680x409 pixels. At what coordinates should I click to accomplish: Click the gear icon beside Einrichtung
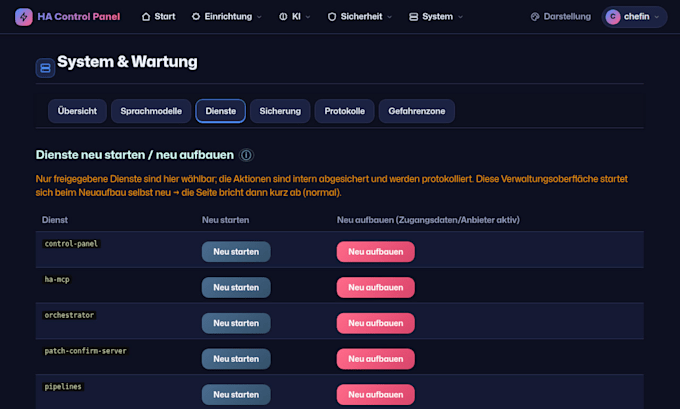(x=196, y=16)
